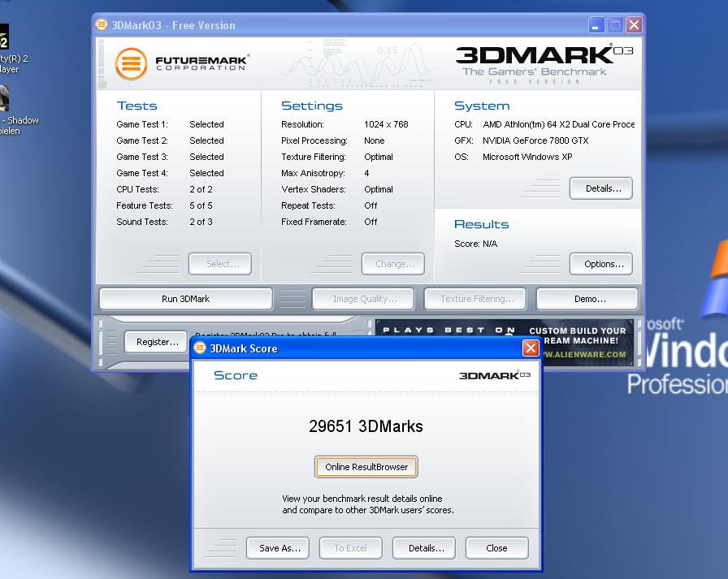The width and height of the screenshot is (728, 579).
Task: Click the Fixed Framerate label
Action: pyautogui.click(x=314, y=222)
